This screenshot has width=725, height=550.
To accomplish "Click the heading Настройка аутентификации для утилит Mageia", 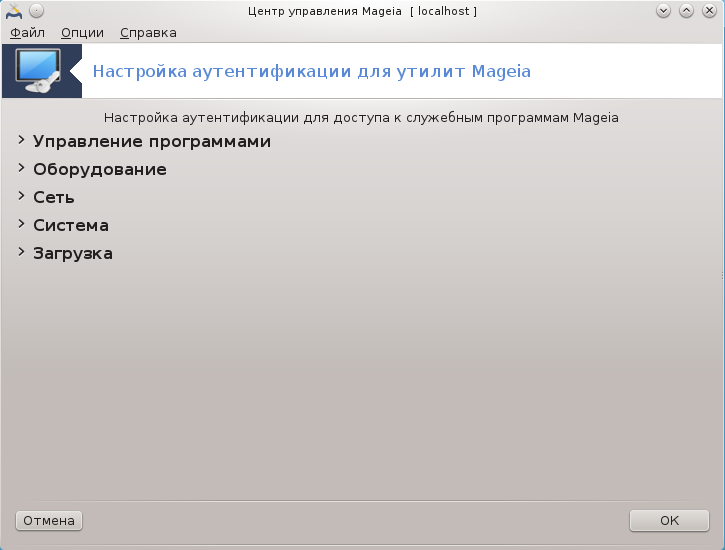I will pos(312,71).
